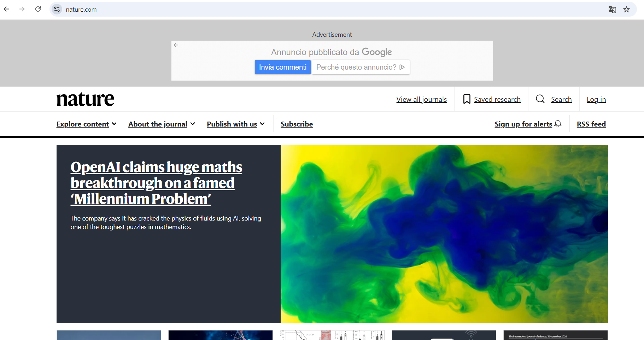Click the back arrow inside the advertisement
644x340 pixels.
pyautogui.click(x=176, y=45)
